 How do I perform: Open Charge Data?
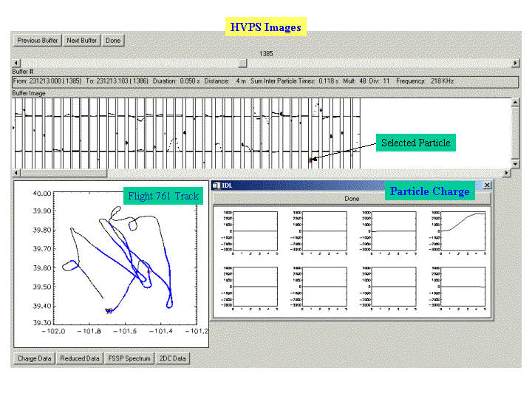(x=34, y=358)
